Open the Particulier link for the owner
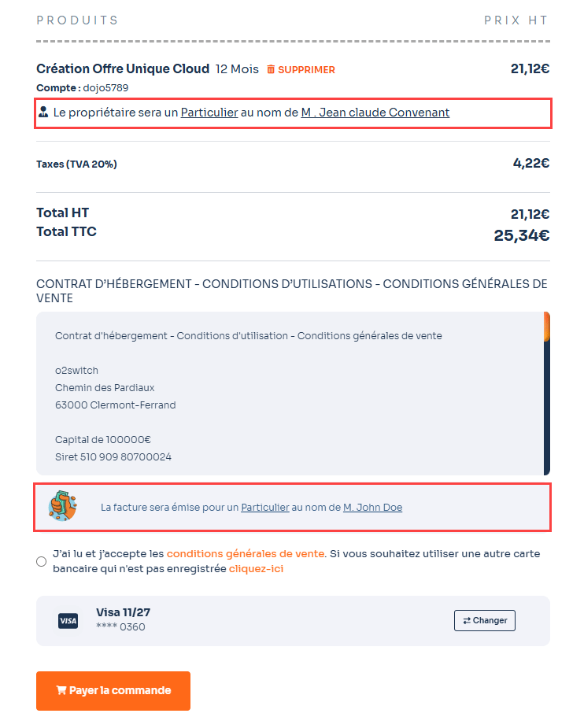 [209, 113]
